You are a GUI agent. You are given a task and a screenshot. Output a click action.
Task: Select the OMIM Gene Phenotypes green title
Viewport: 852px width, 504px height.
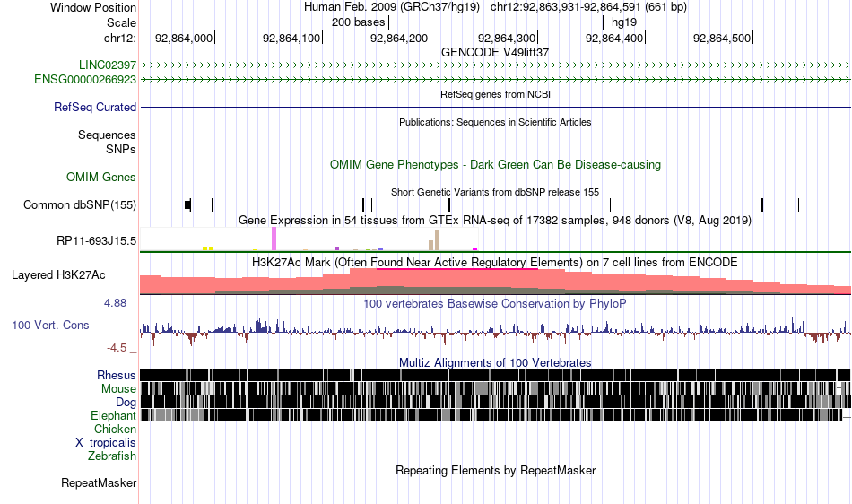click(x=495, y=164)
